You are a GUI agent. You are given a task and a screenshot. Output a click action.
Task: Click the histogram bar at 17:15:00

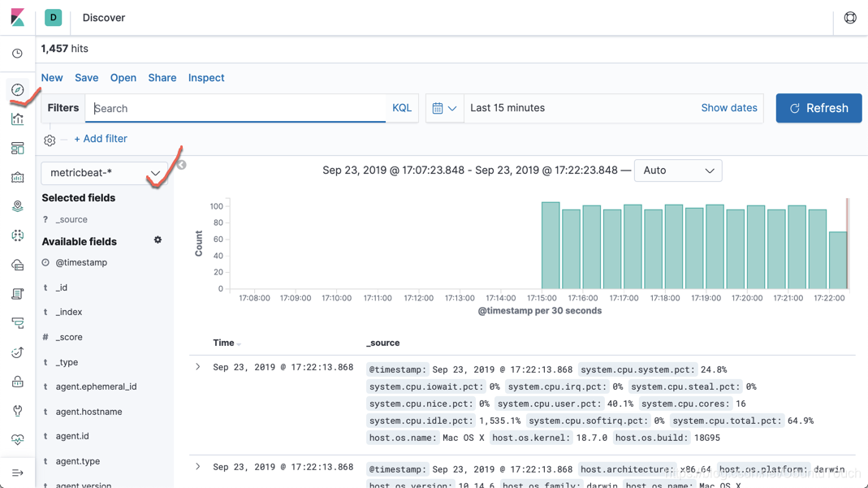point(551,246)
